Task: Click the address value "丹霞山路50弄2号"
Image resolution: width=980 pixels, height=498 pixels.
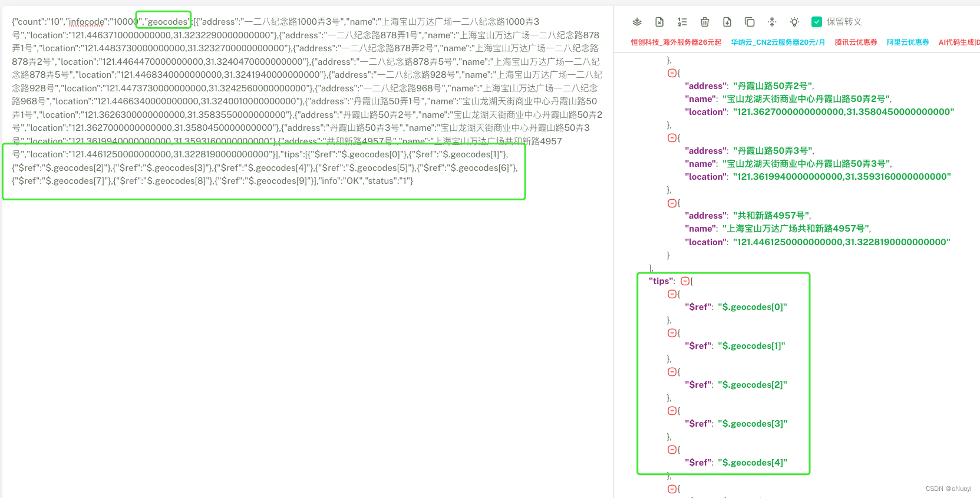Action: pyautogui.click(x=773, y=86)
